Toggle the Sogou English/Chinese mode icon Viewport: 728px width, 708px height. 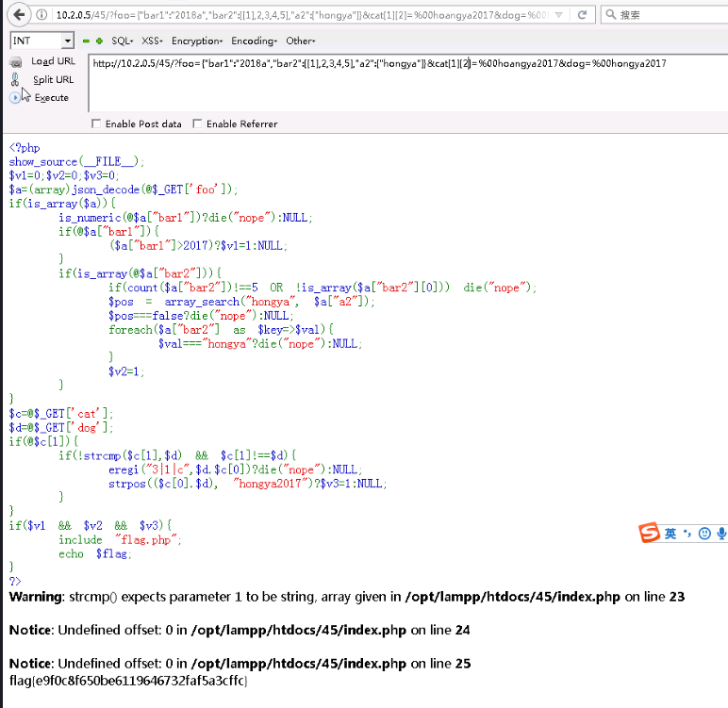[670, 534]
